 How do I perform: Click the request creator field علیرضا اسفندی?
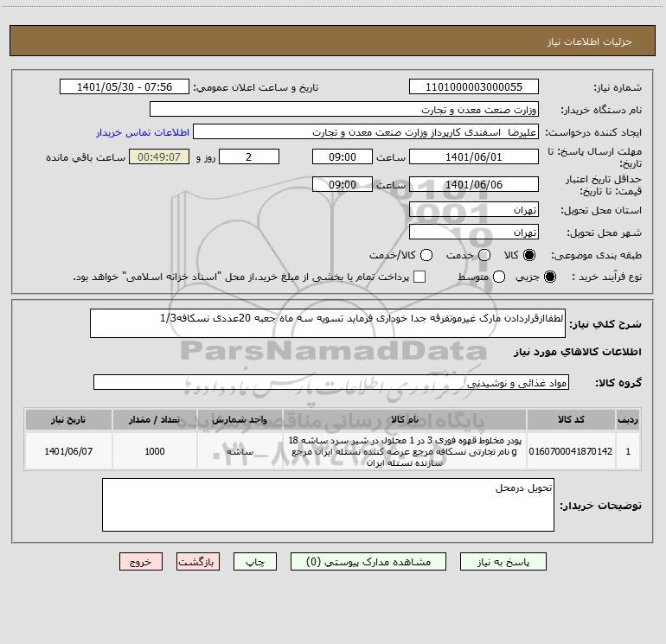point(366,131)
